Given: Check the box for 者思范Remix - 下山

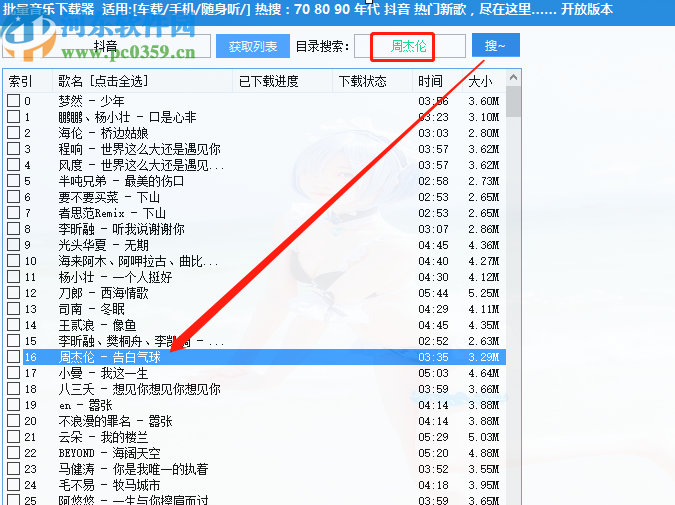Looking at the screenshot, I should click(x=13, y=213).
